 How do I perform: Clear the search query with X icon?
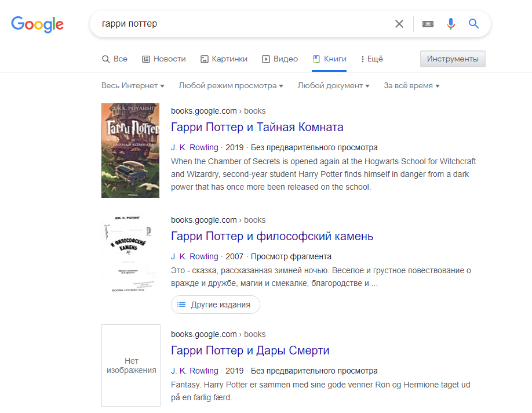click(399, 24)
